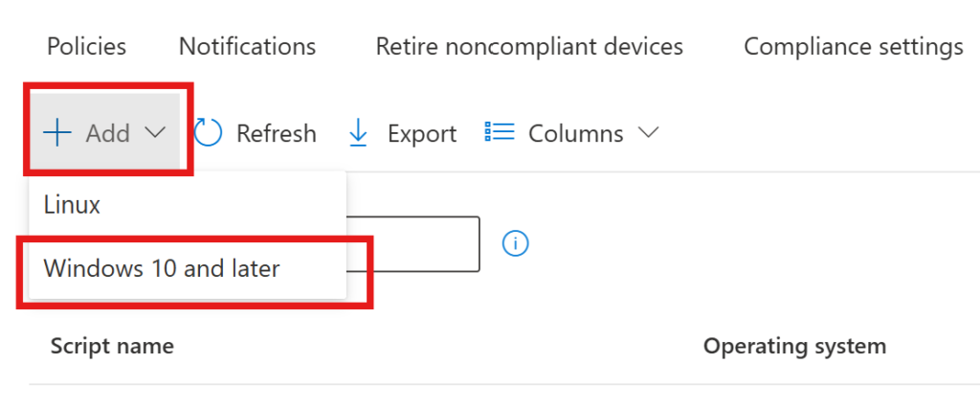Click the circular Refresh arrow icon
The image size is (980, 409).
(209, 133)
